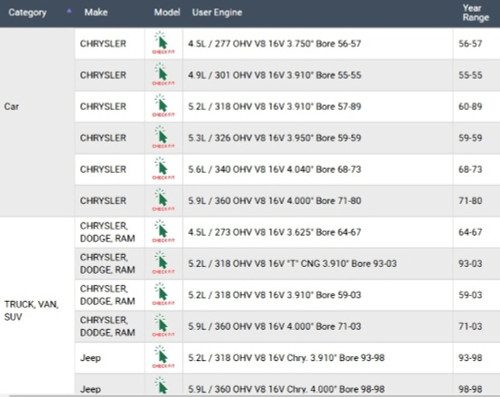Select engine text 4.9L / 301 OHV V8 Bore 55-55
500x397 pixels.
(274, 75)
